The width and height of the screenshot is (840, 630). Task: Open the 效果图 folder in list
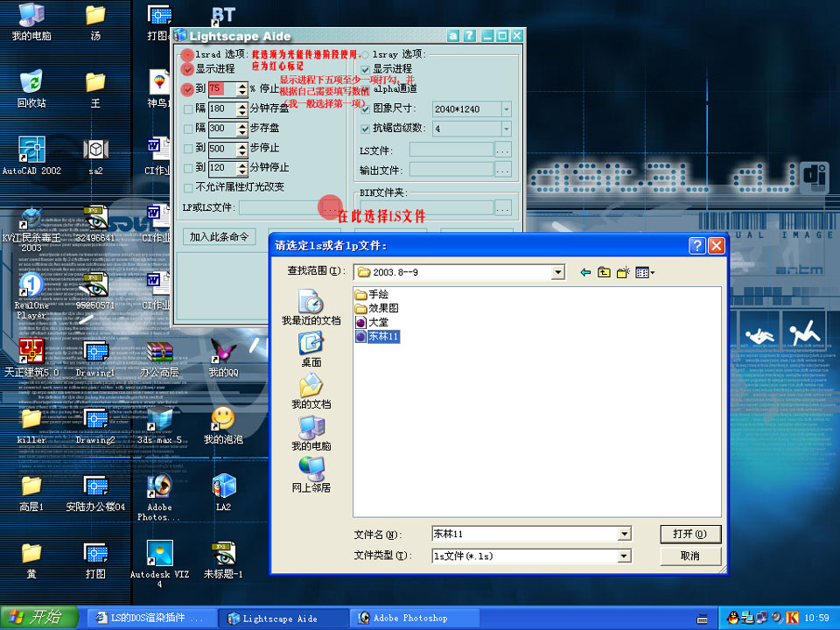tap(376, 309)
